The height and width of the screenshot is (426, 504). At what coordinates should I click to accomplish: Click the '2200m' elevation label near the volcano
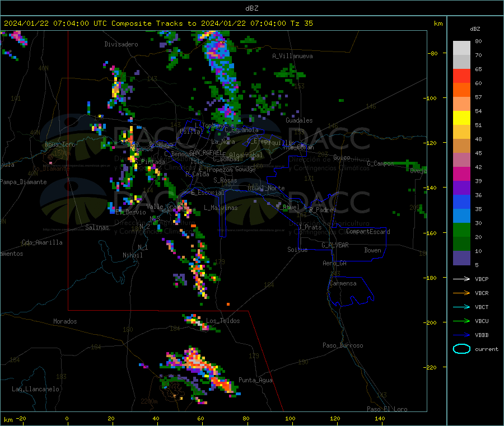[x=149, y=401]
